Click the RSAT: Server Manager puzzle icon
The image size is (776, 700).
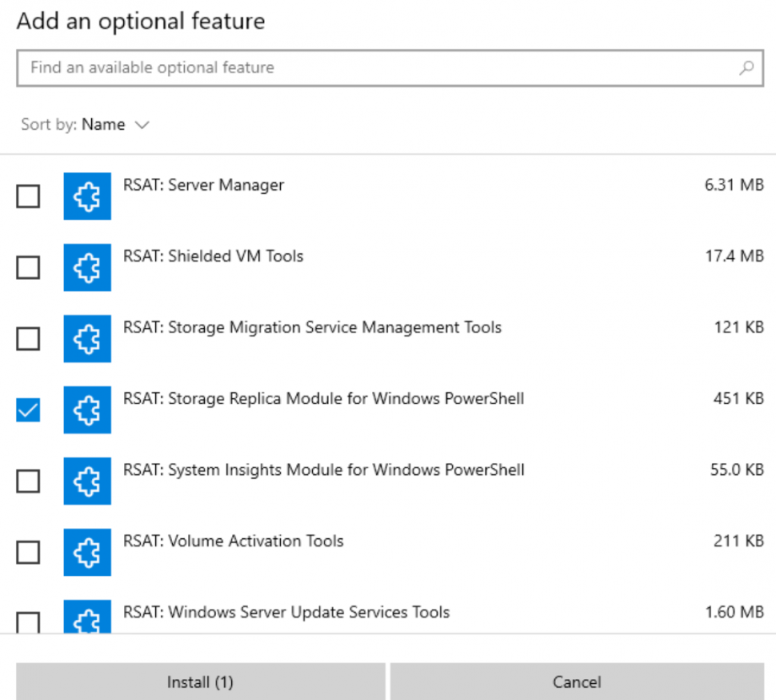pos(87,196)
